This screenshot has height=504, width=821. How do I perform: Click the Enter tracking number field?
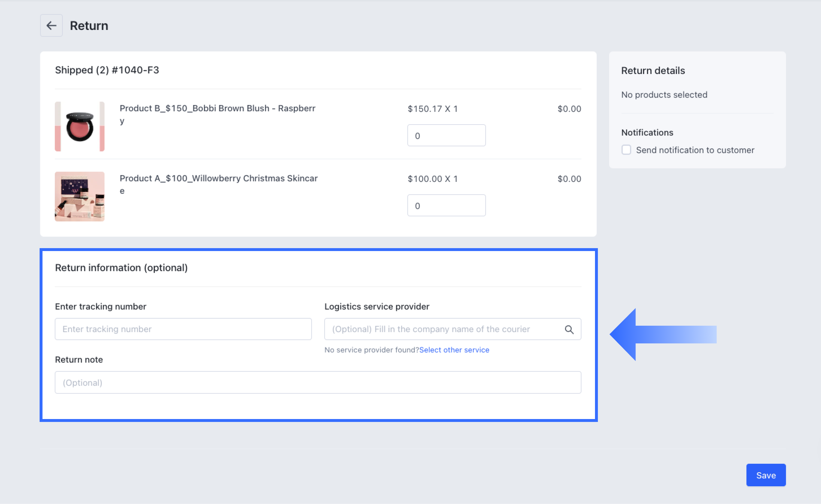point(183,329)
